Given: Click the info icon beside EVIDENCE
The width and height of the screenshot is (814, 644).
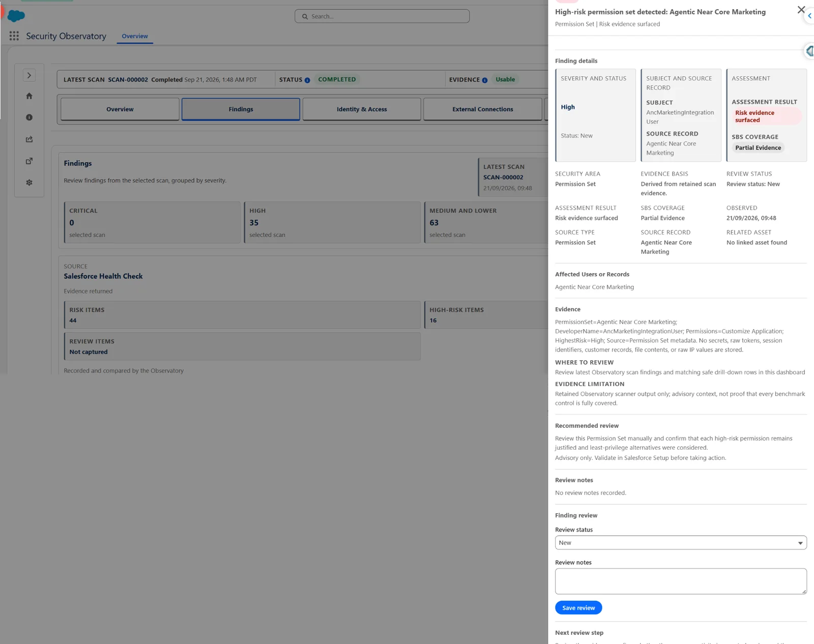Looking at the screenshot, I should point(485,80).
